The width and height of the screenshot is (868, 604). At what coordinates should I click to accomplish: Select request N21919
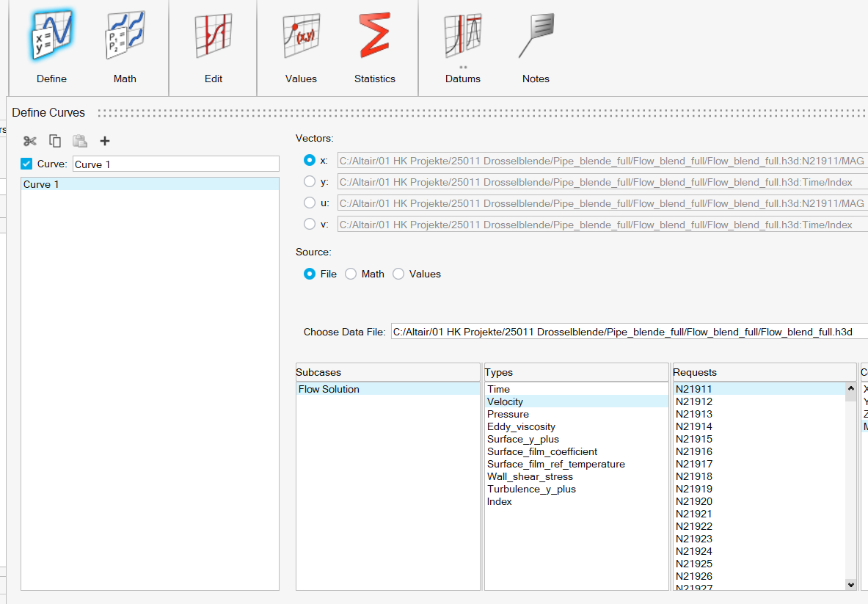759,489
